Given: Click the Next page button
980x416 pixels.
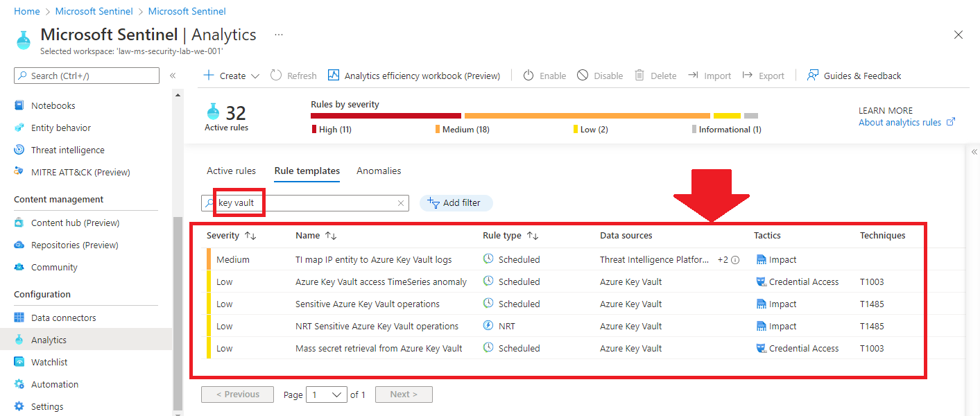Looking at the screenshot, I should pyautogui.click(x=404, y=395).
